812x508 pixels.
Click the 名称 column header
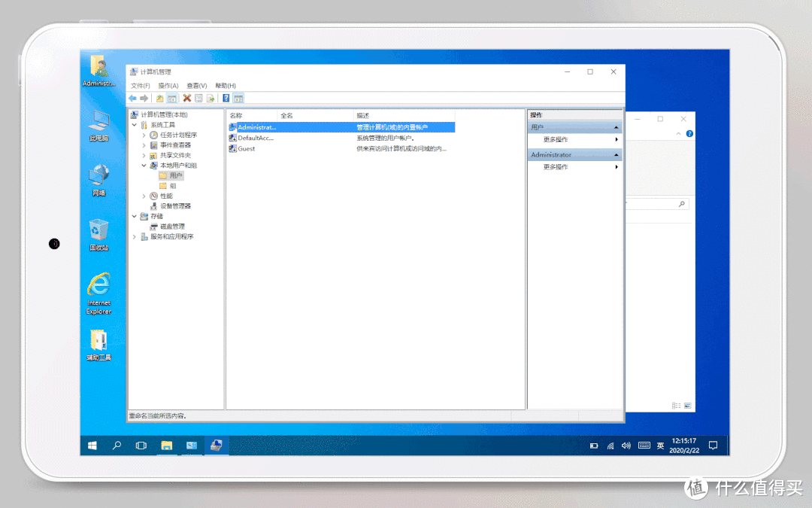coord(236,116)
